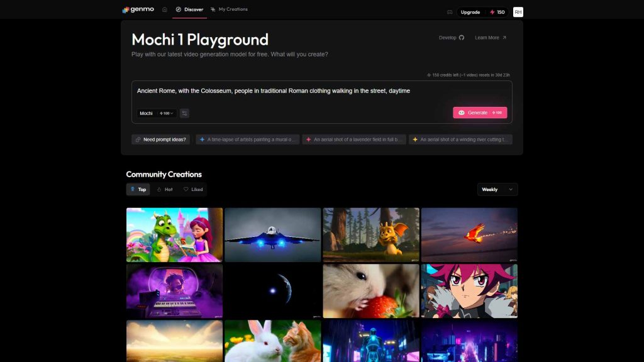Open the purple neon city video
644x362 pixels.
(x=469, y=341)
